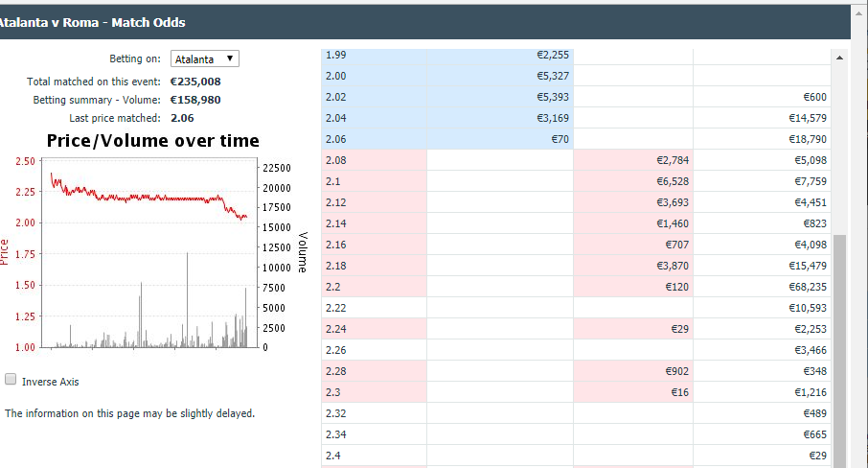Click the €5,393 back amount at 2.02
The width and height of the screenshot is (868, 468).
tap(500, 97)
